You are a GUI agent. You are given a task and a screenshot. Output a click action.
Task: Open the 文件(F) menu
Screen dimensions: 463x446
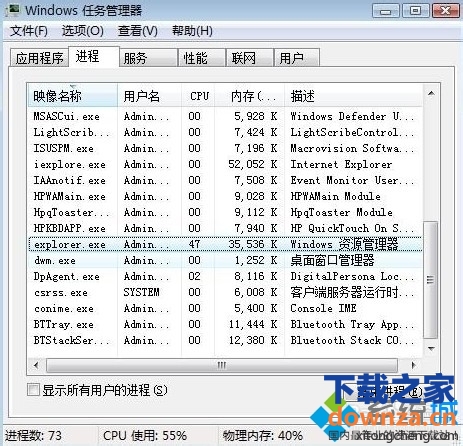(x=29, y=31)
